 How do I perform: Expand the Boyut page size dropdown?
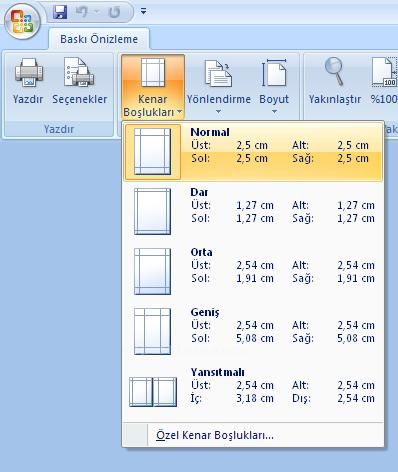pyautogui.click(x=274, y=86)
